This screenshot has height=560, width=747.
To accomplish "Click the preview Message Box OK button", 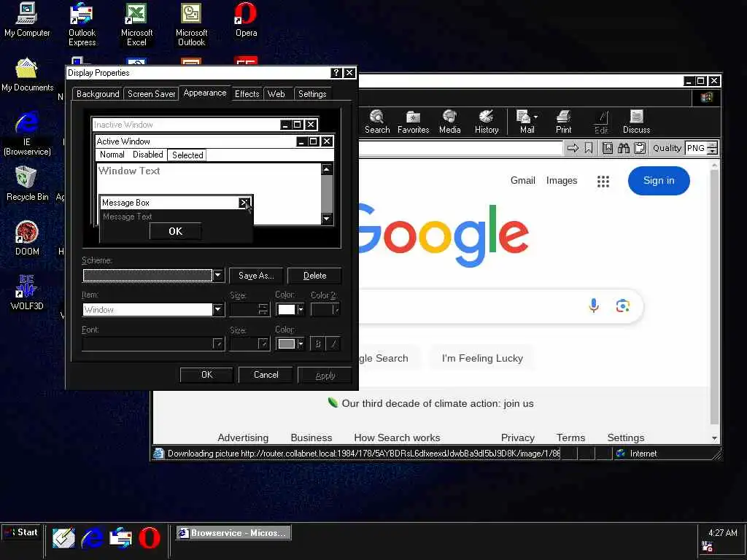I will [x=175, y=231].
